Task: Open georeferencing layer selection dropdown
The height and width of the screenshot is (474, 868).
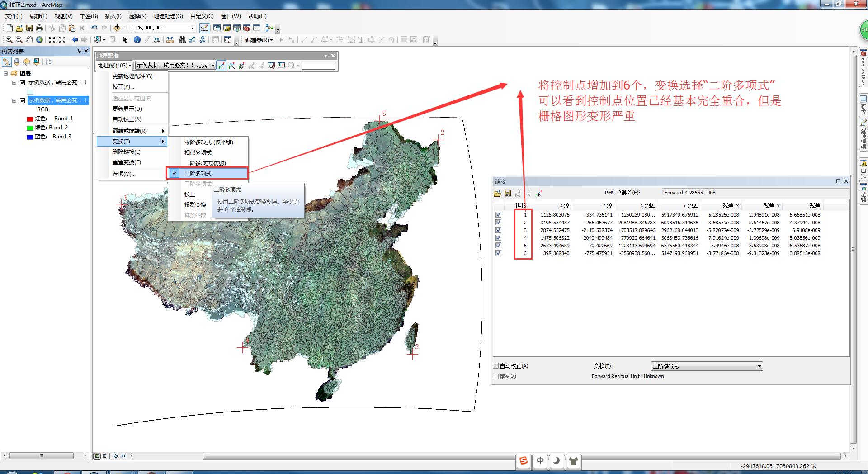Action: pos(212,66)
